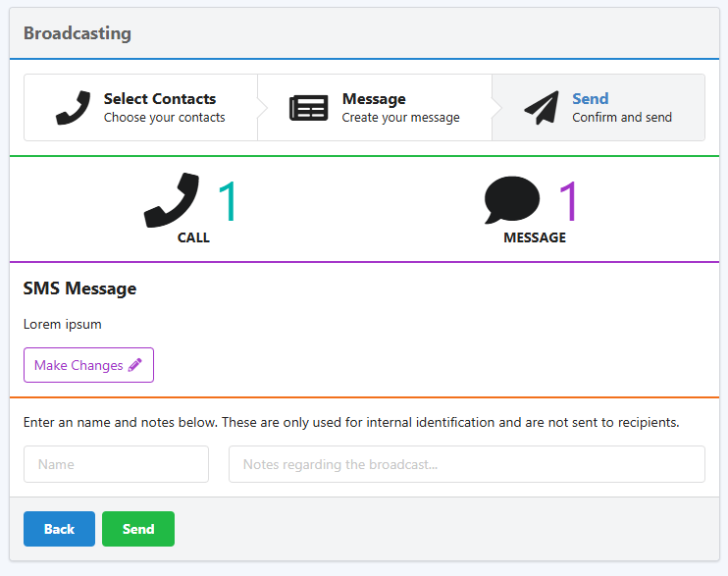Viewport: 728px width, 576px height.
Task: Click the CALL label
Action: click(193, 237)
